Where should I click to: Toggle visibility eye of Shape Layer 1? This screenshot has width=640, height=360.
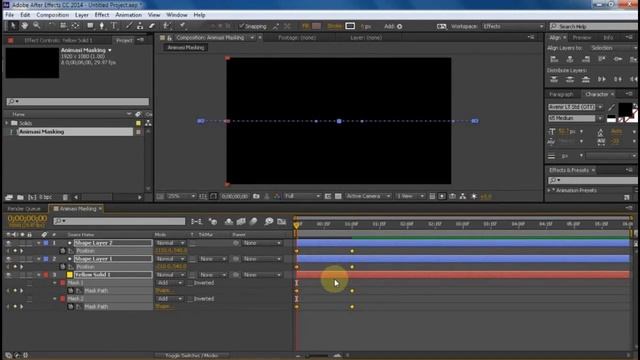(x=8, y=259)
